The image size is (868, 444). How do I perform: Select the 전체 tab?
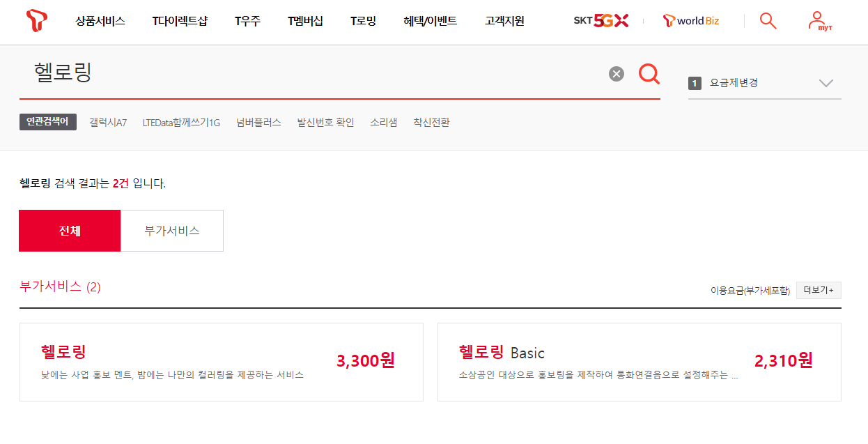70,231
